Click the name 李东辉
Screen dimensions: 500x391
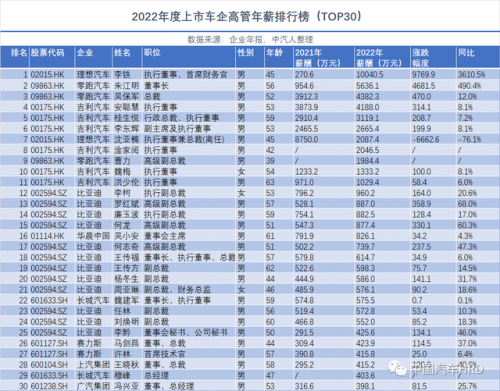point(126,129)
